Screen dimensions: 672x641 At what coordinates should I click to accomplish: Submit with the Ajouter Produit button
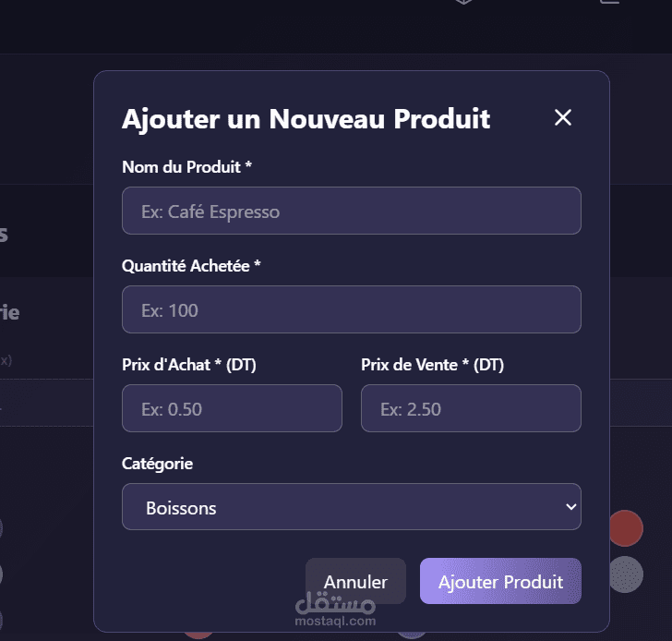point(500,582)
